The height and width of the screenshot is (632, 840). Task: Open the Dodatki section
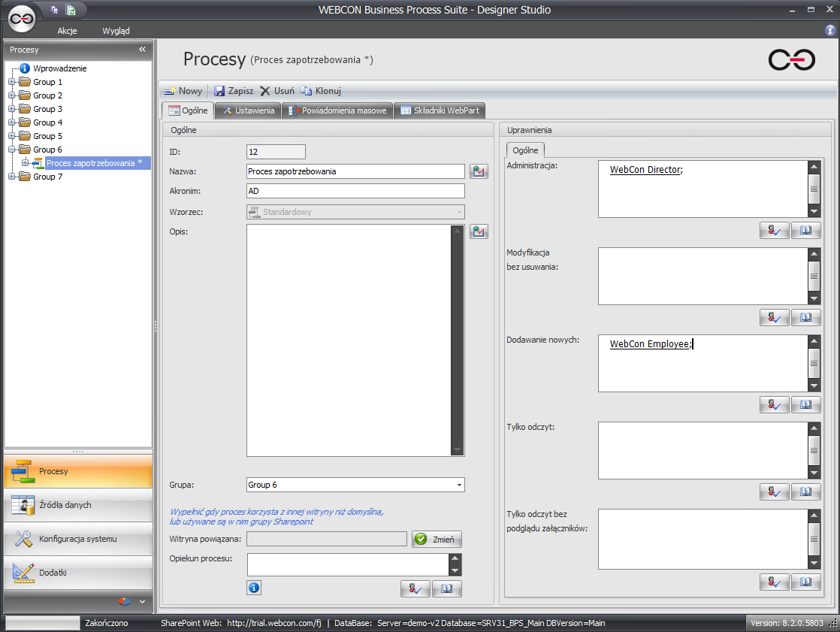[78, 573]
